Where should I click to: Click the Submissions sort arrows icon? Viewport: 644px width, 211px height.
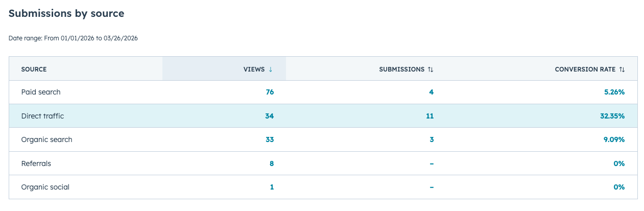click(x=431, y=69)
